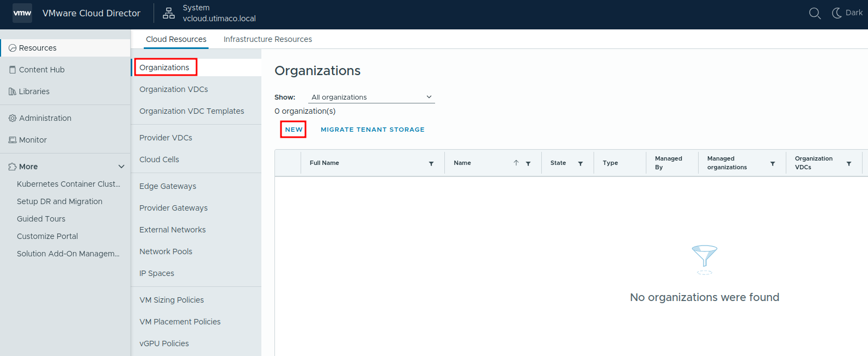Image resolution: width=868 pixels, height=356 pixels.
Task: Filter the Managed organizations column
Action: pyautogui.click(x=773, y=163)
